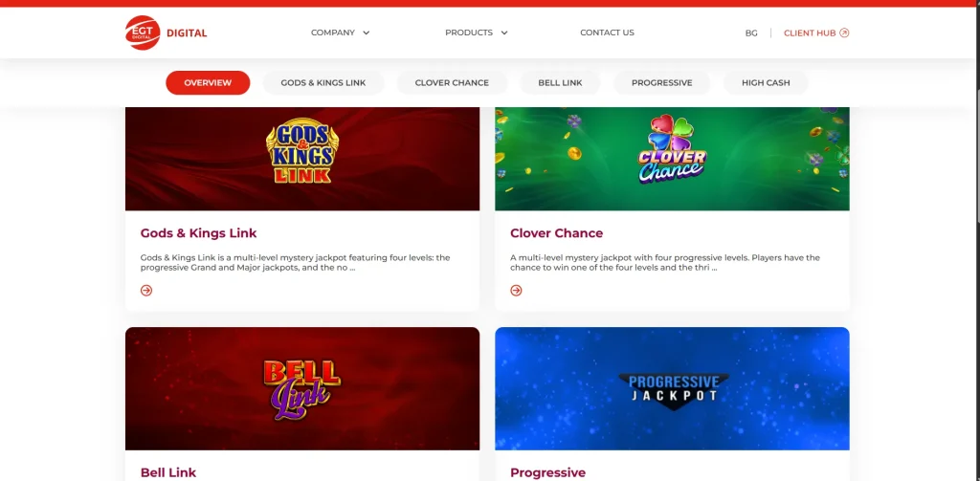Click the Gods & Kings Link logo image

point(302,152)
